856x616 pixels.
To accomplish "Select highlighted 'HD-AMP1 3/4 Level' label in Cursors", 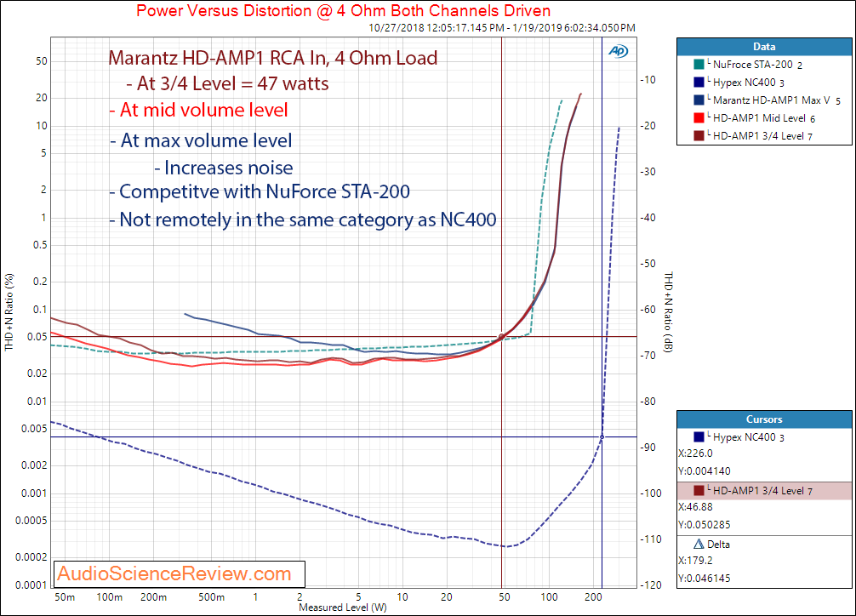I will pyautogui.click(x=762, y=490).
